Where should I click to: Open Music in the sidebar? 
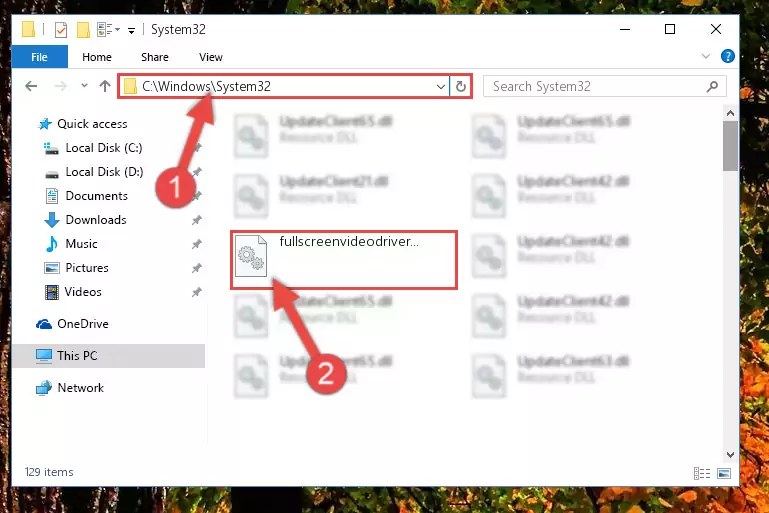pyautogui.click(x=81, y=244)
